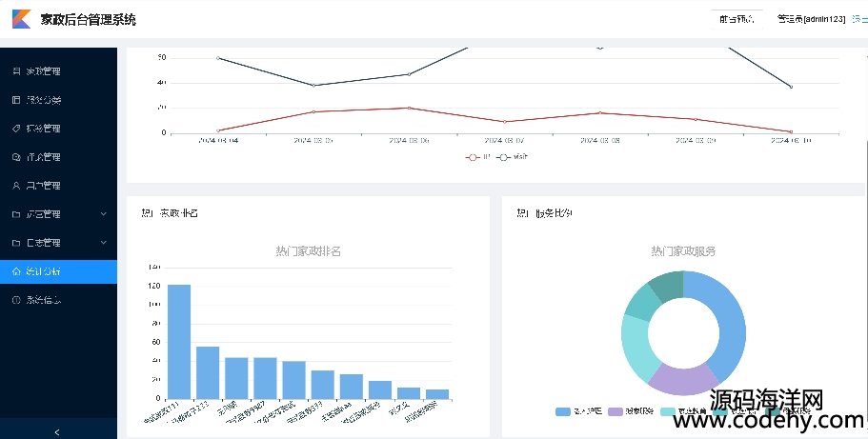
Task: Click the blue legend swatch under donut chart
Action: tap(562, 411)
